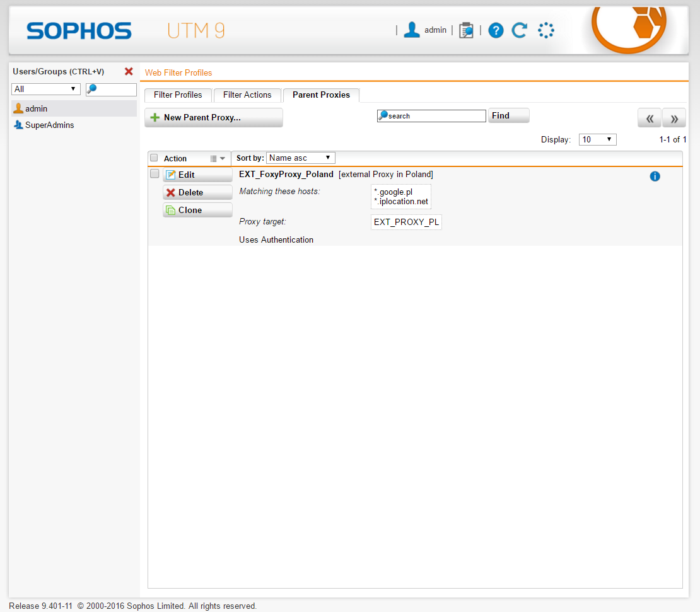Click the SOPHOS logo text
The width and height of the screenshot is (700, 612).
click(79, 31)
